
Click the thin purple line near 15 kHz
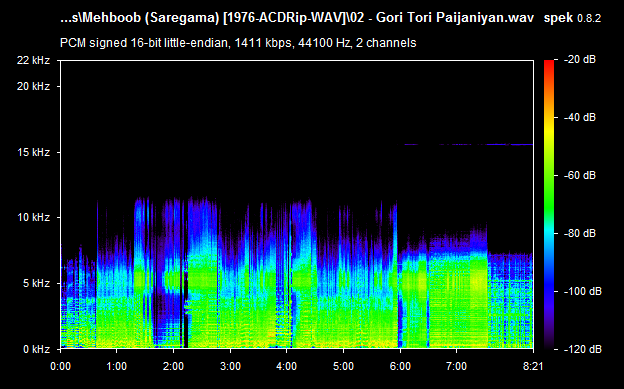(x=468, y=145)
